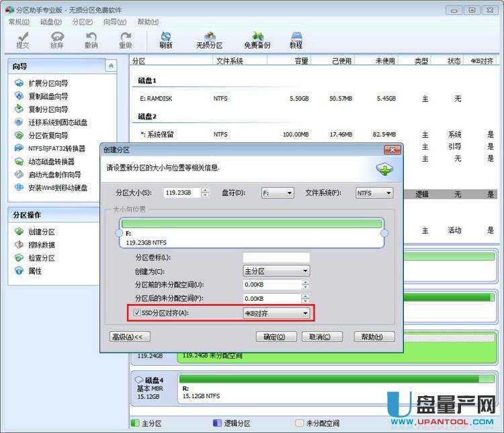This screenshot has width=504, height=433.
Task: Click the 分区卷标 label input field
Action: pos(276,257)
